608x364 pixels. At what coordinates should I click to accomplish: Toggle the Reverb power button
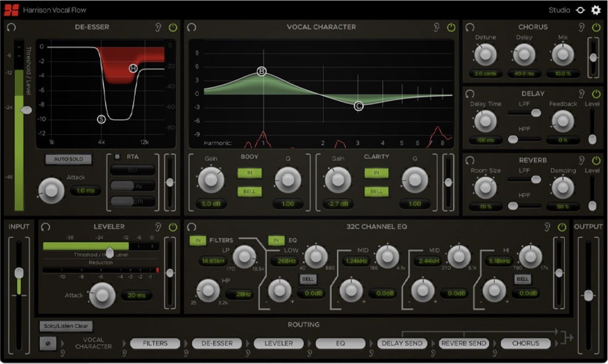click(596, 161)
